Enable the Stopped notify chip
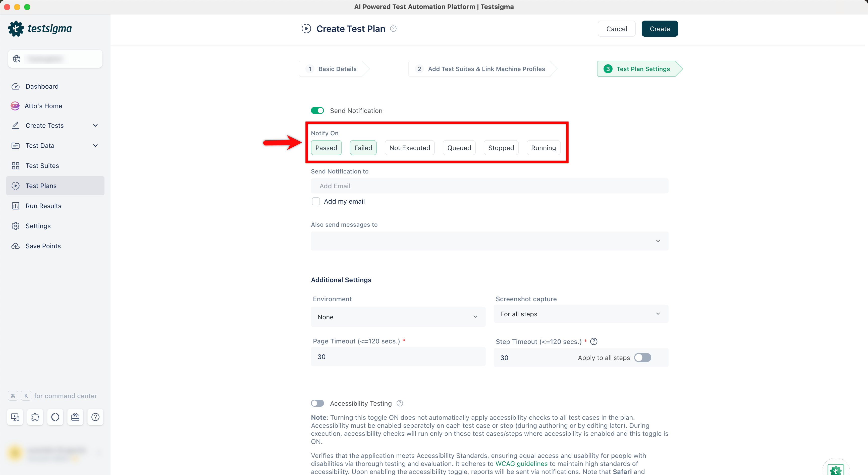 click(501, 148)
